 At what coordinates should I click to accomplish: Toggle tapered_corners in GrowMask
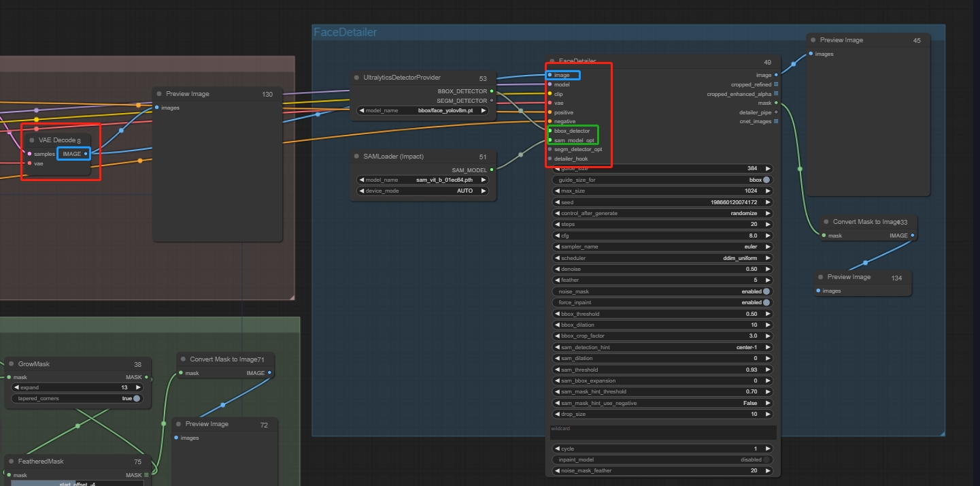(x=137, y=398)
